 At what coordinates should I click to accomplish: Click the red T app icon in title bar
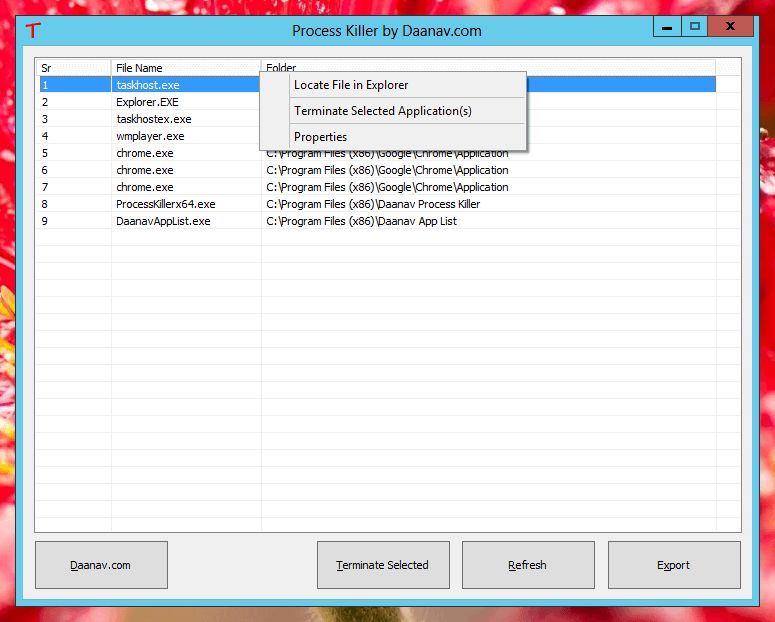click(34, 30)
